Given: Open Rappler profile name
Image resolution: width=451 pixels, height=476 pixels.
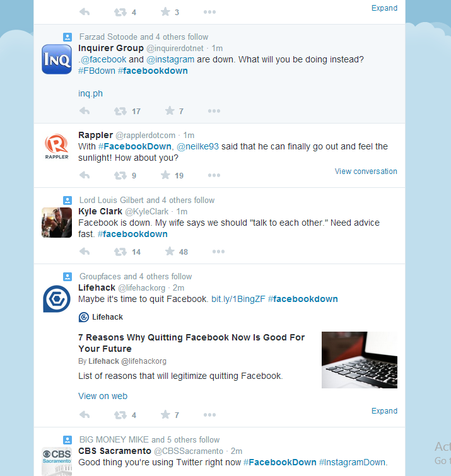Looking at the screenshot, I should [x=96, y=135].
